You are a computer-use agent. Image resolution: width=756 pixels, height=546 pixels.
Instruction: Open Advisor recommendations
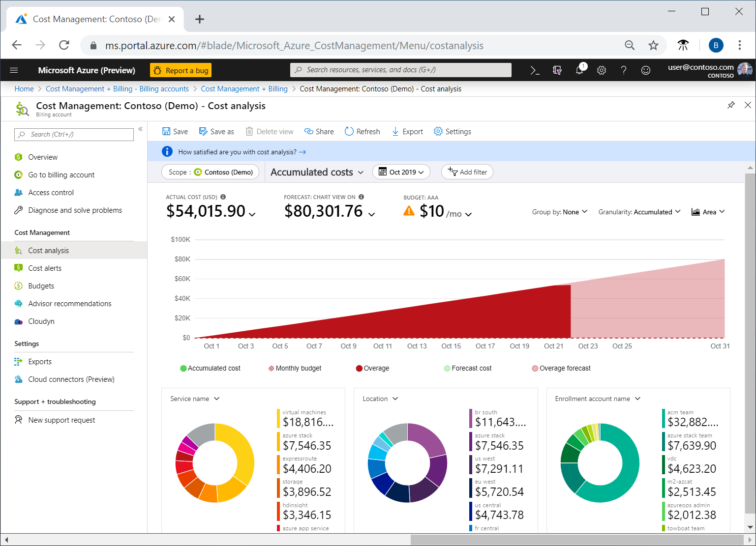point(70,303)
